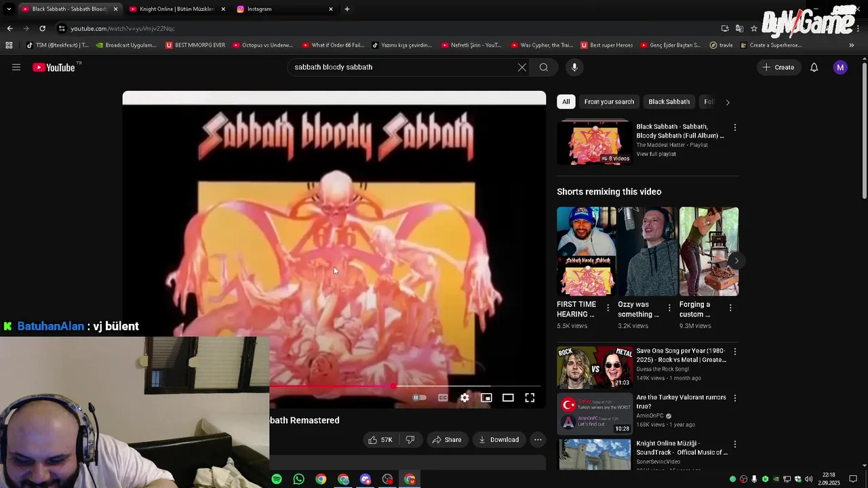Open Chrome apps grid in bookmarks bar
Image resolution: width=868 pixels, height=488 pixels.
9,45
